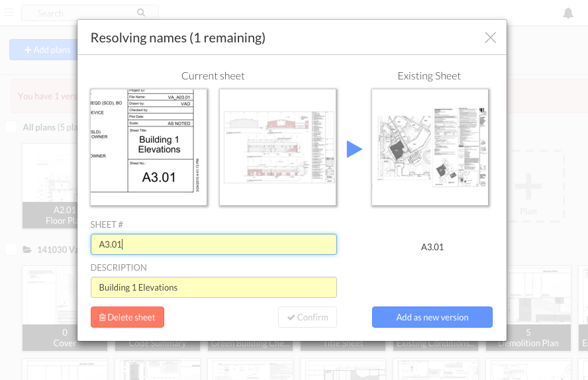Close the Resolving names dialog
This screenshot has height=380, width=588.
pyautogui.click(x=490, y=38)
